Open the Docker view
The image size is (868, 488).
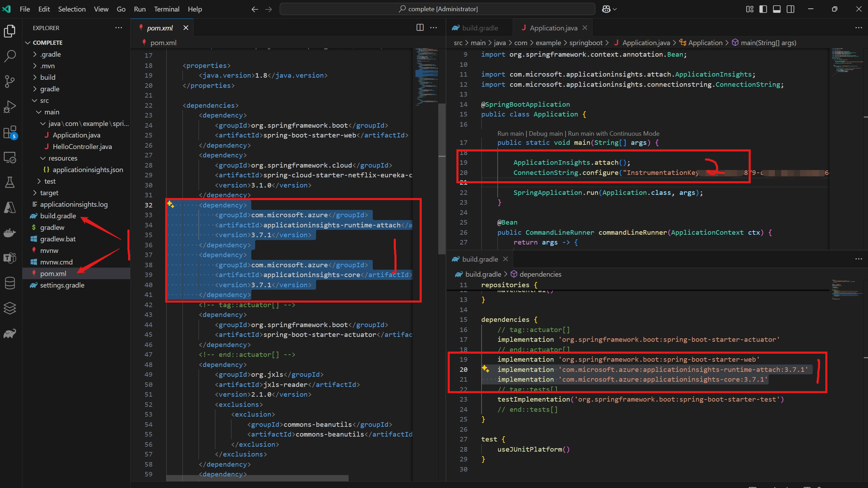point(10,233)
